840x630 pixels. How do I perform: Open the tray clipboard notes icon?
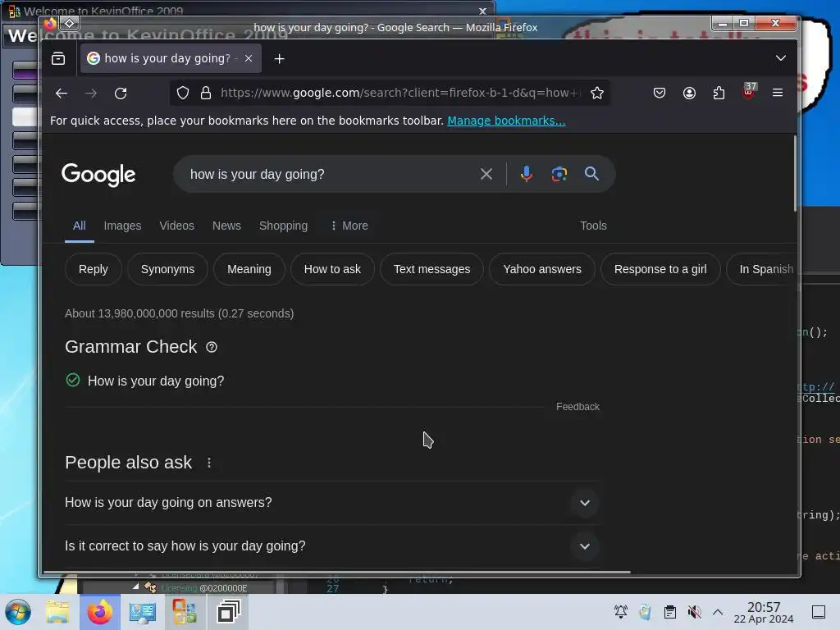coord(669,612)
